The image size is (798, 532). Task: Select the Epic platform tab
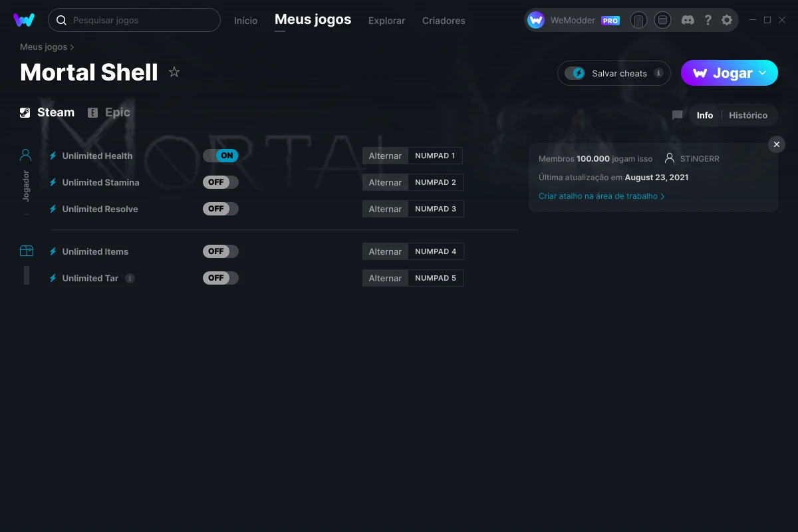(109, 112)
